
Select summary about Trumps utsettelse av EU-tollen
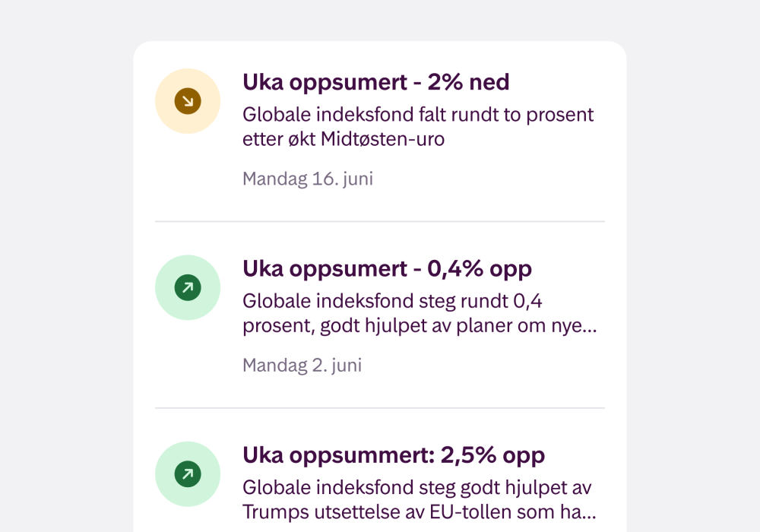click(x=420, y=499)
